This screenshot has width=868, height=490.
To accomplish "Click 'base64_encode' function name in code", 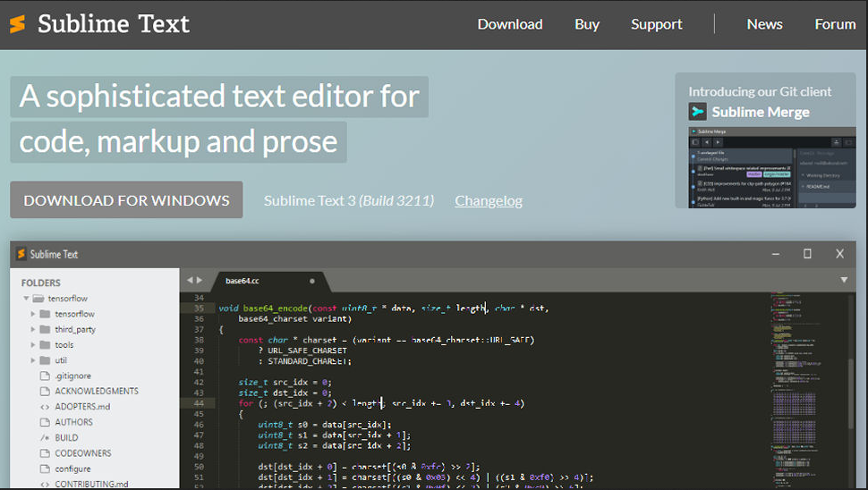I will click(x=275, y=308).
